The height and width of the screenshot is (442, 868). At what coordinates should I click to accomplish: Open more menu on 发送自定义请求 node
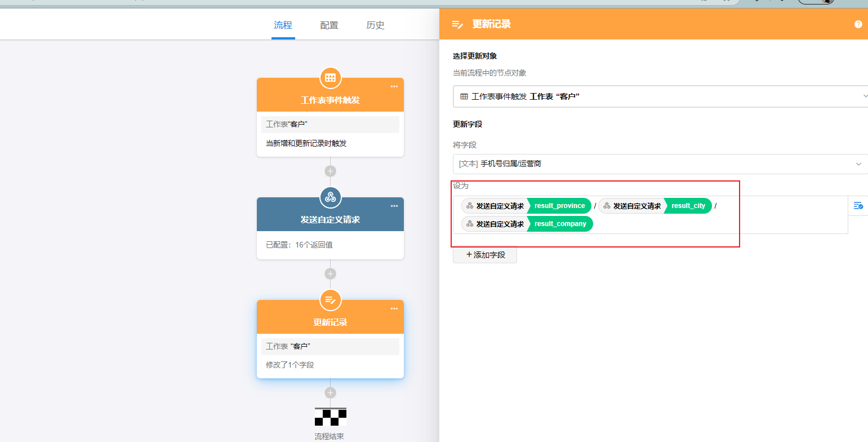394,206
